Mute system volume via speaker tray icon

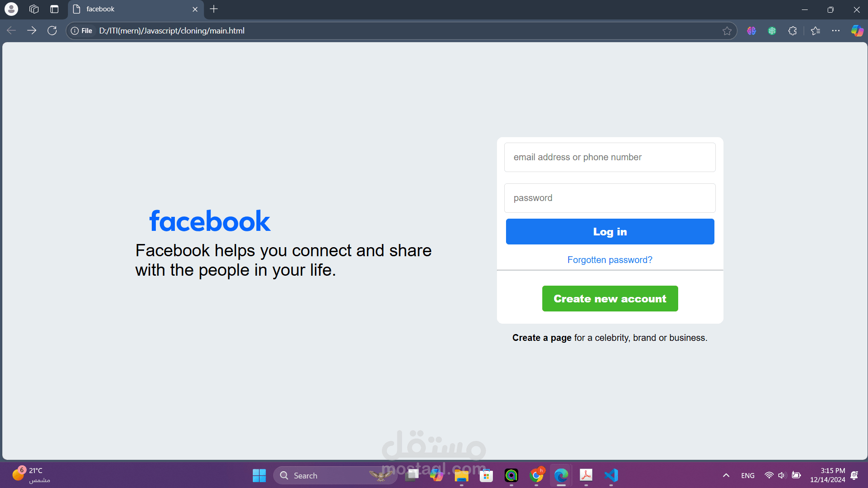[782, 475]
